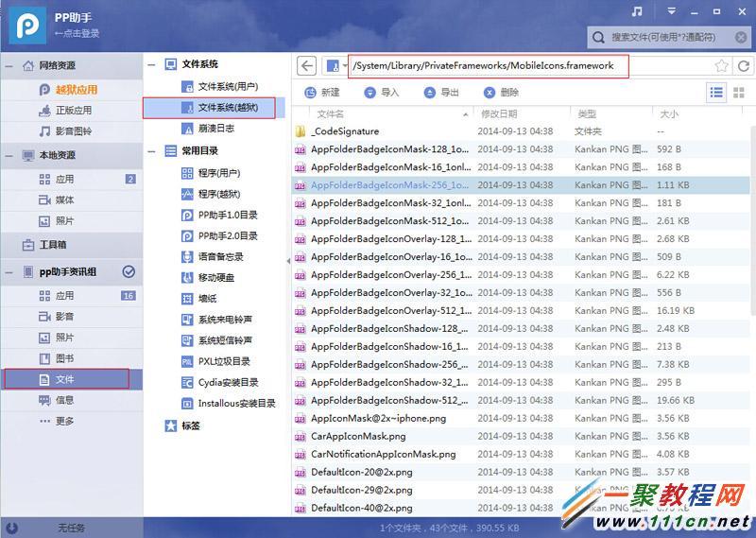
Task: Clear the search field with X icon
Action: [x=741, y=37]
